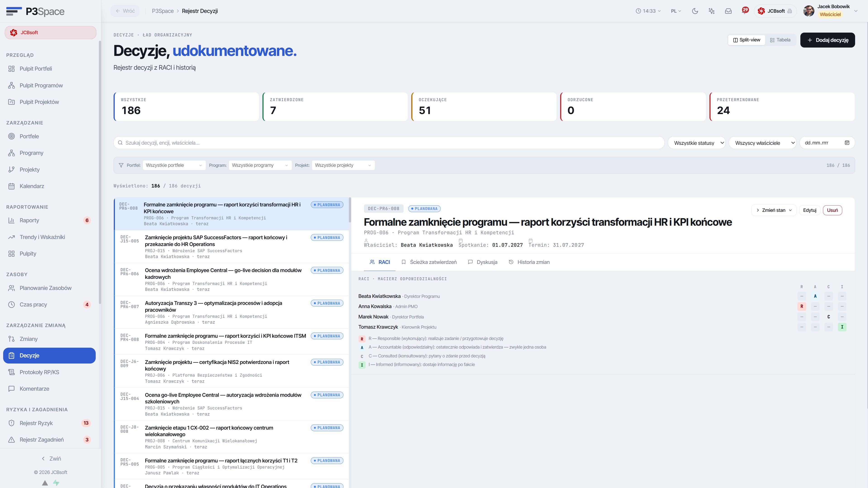Click the Kalendarz calendar icon in sidebar
This screenshot has height=488, width=868.
pos(12,186)
